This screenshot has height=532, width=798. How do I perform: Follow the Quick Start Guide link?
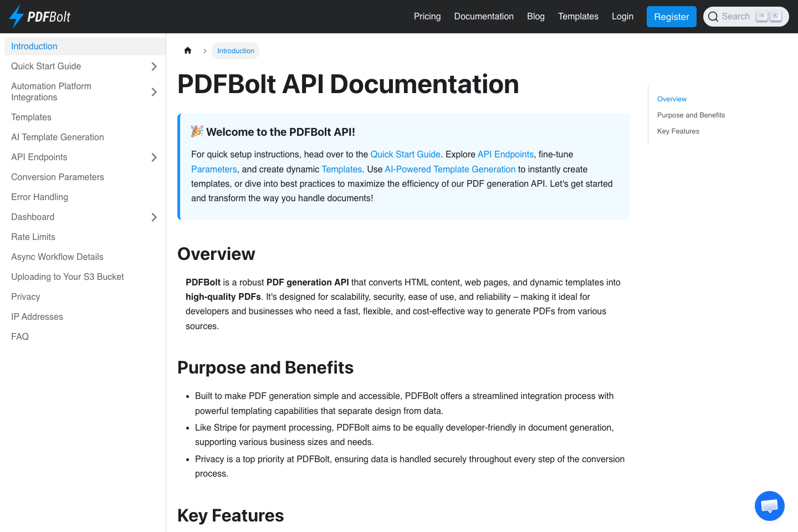(405, 154)
